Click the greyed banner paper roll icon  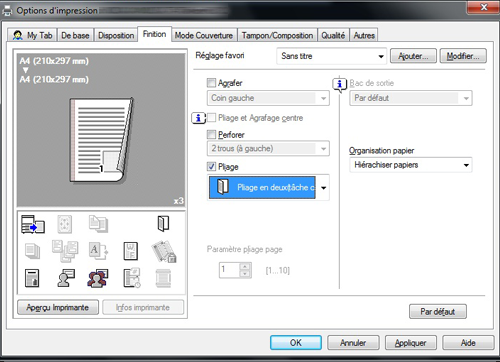tap(163, 278)
